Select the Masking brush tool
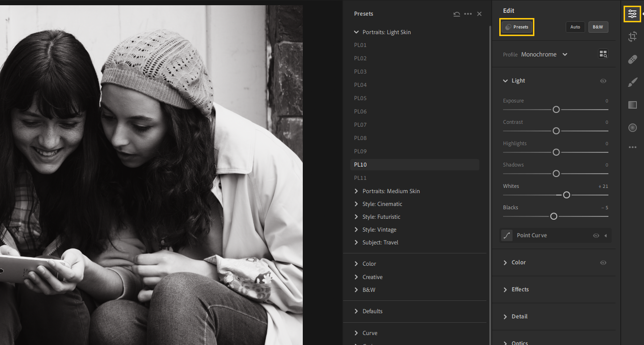The width and height of the screenshot is (644, 345). [x=633, y=82]
